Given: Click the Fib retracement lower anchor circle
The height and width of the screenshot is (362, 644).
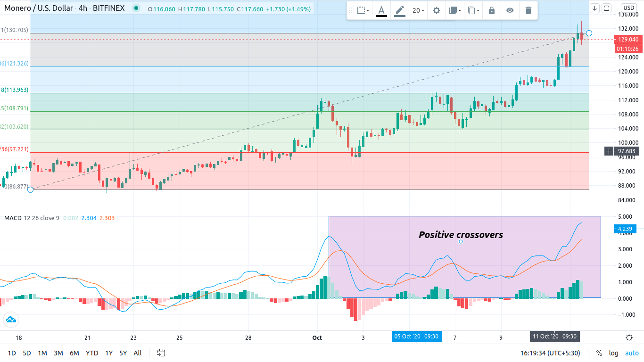Looking at the screenshot, I should coord(31,189).
